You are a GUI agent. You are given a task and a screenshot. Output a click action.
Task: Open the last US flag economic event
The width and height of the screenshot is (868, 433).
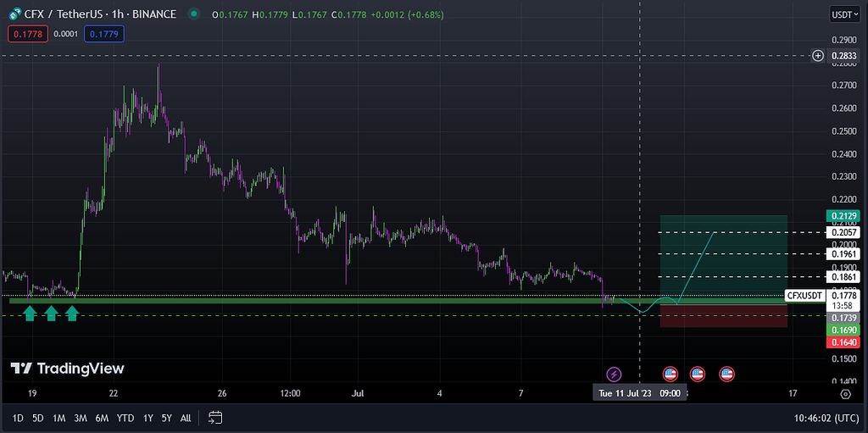(726, 375)
